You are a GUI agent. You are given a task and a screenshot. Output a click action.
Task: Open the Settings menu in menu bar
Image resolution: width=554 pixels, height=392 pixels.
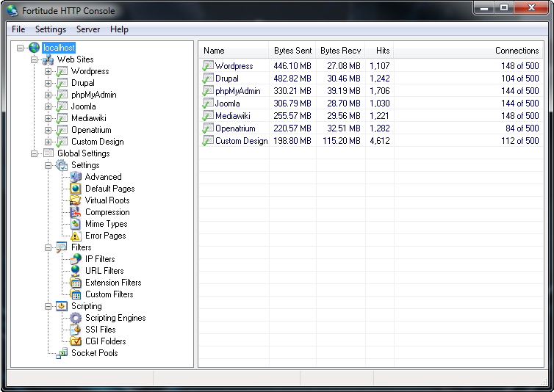[51, 29]
